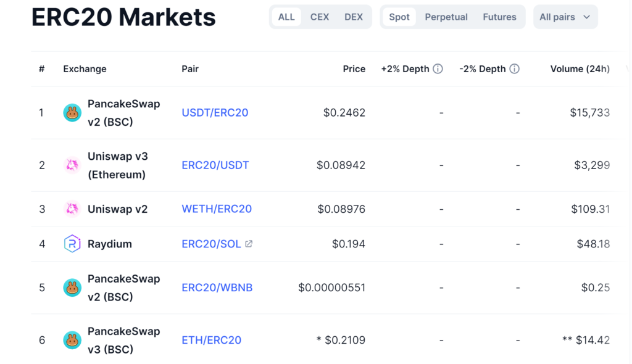Select the Spot market tab
The height and width of the screenshot is (364, 632).
click(399, 17)
